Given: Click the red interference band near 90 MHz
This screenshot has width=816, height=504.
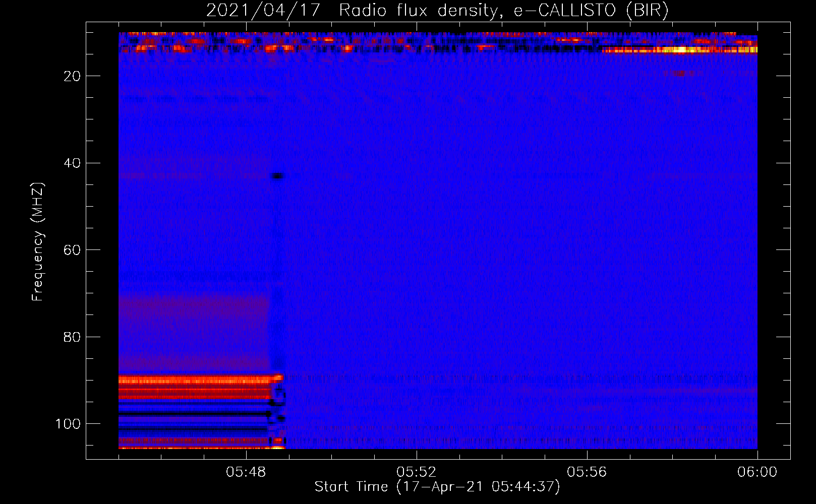Looking at the screenshot, I should (201, 380).
